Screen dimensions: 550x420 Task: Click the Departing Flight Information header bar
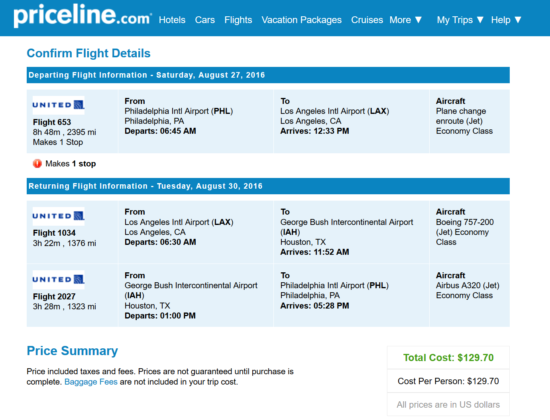tap(268, 75)
